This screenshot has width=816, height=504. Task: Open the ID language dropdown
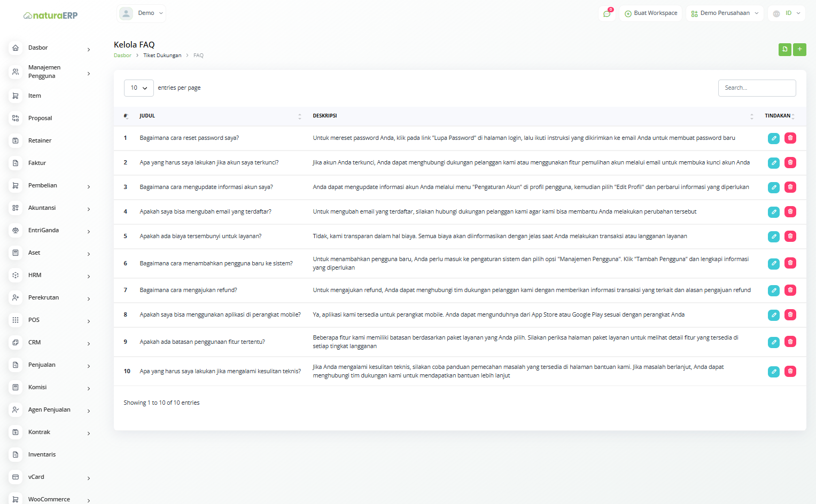click(x=787, y=13)
